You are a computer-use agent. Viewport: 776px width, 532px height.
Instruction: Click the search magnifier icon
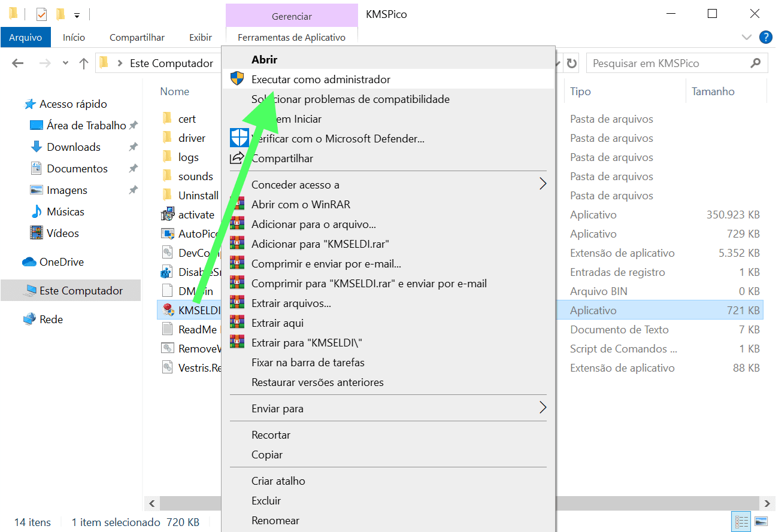tap(756, 63)
